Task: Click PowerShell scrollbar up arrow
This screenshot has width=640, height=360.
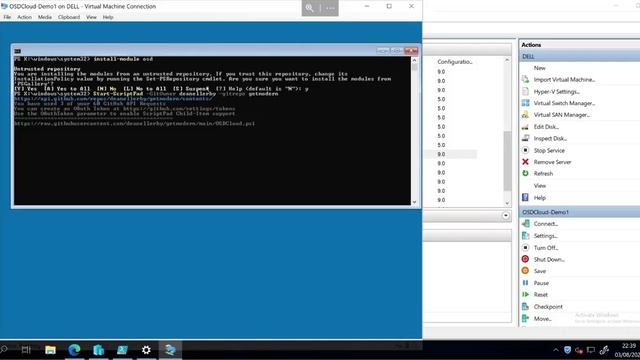Action: tap(414, 60)
